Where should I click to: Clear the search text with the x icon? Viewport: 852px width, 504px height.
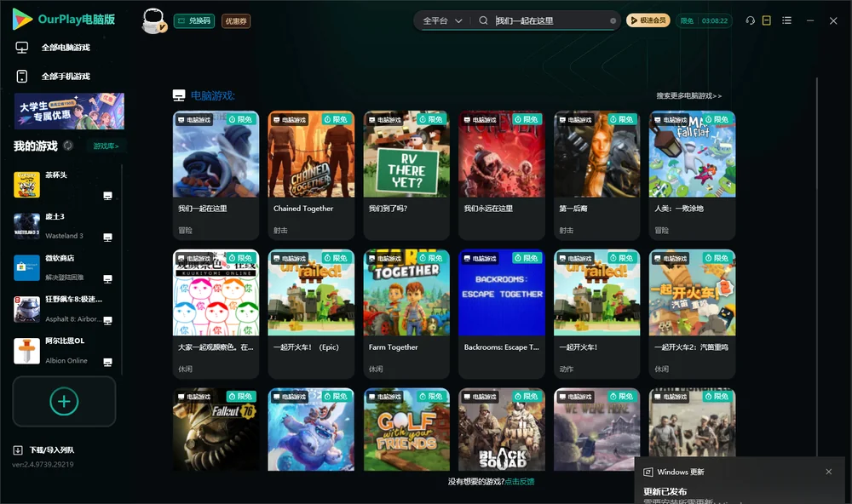coord(613,21)
